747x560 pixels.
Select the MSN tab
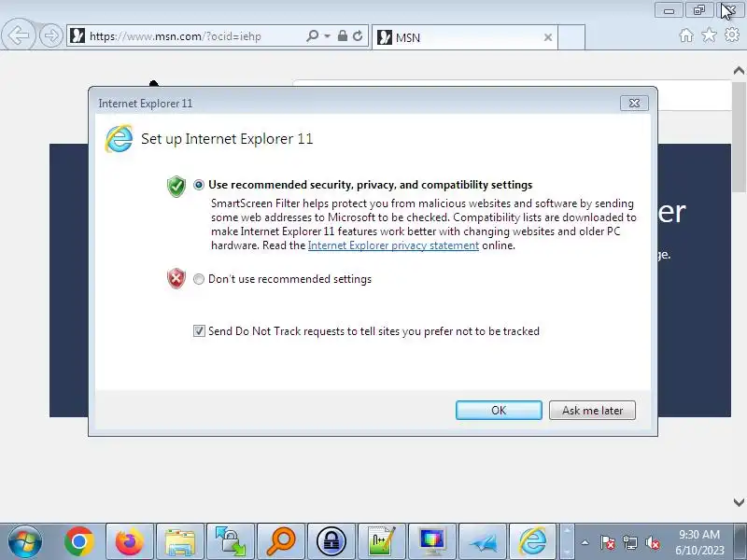(464, 37)
